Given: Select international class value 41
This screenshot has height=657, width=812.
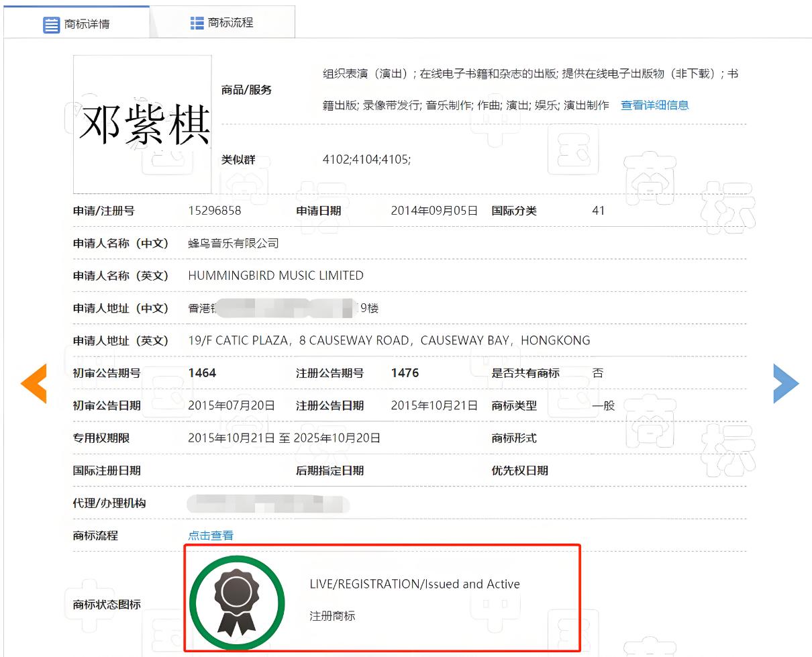Looking at the screenshot, I should point(599,211).
